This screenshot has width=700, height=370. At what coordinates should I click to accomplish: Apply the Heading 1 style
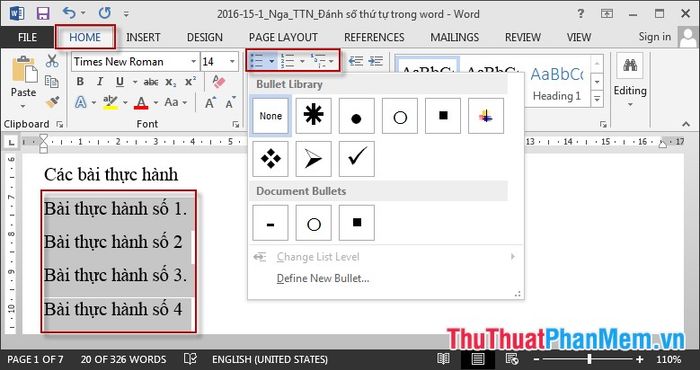(557, 83)
